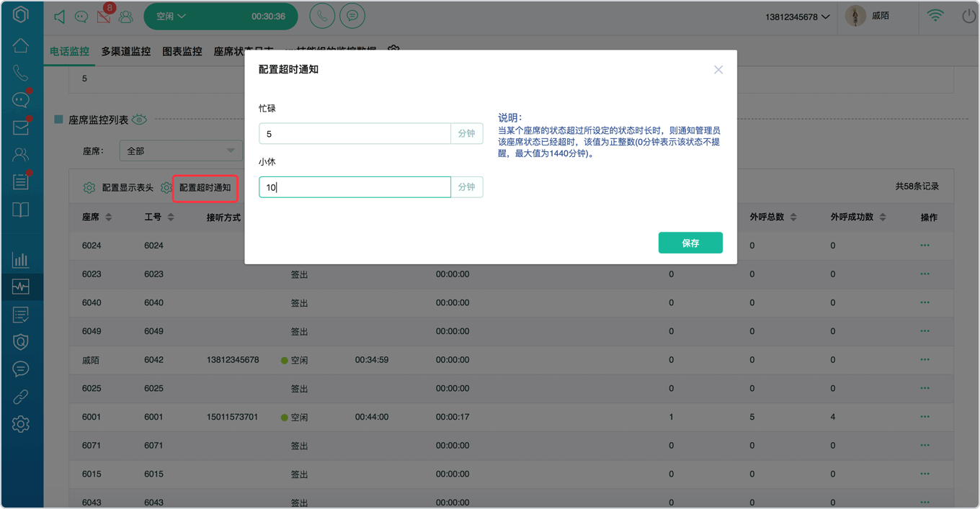Open the 13812345678 number dropdown
This screenshot has height=509, width=980.
click(797, 17)
